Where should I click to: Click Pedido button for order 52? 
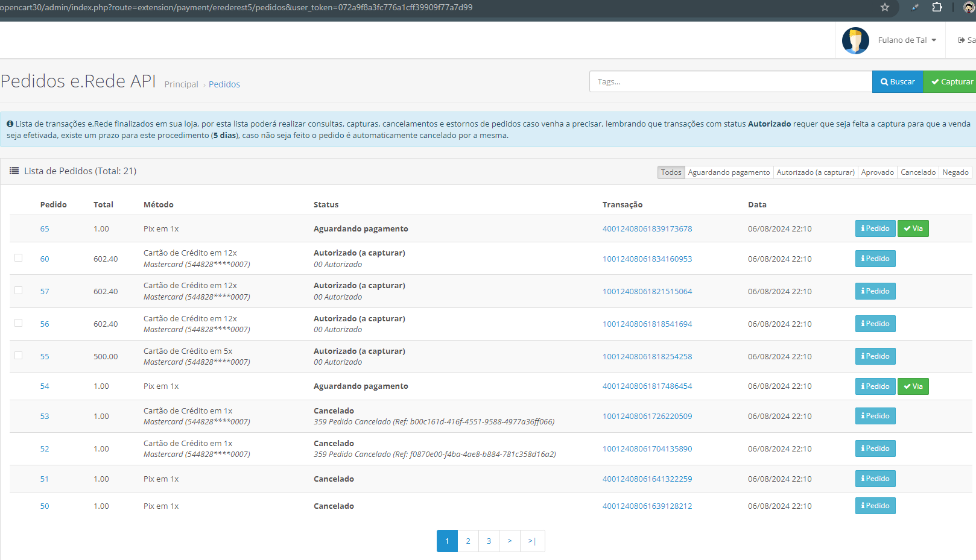(875, 448)
